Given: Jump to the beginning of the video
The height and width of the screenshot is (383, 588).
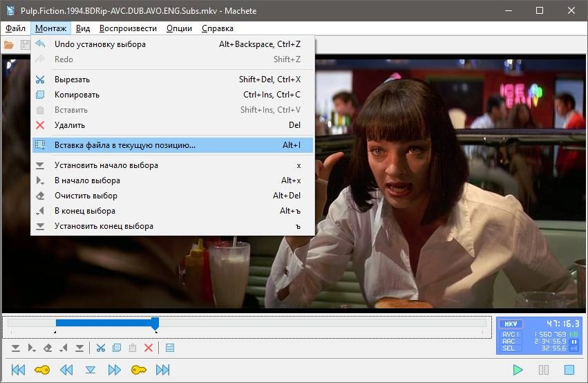Looking at the screenshot, I should (18, 370).
